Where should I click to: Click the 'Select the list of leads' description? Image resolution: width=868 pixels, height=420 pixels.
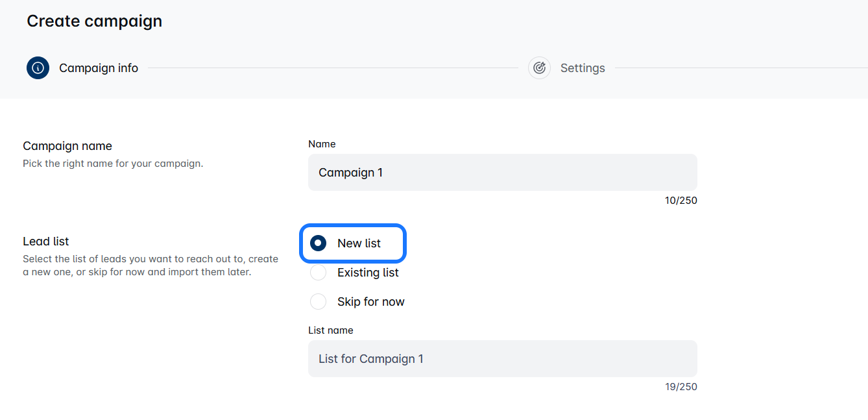[x=151, y=266]
